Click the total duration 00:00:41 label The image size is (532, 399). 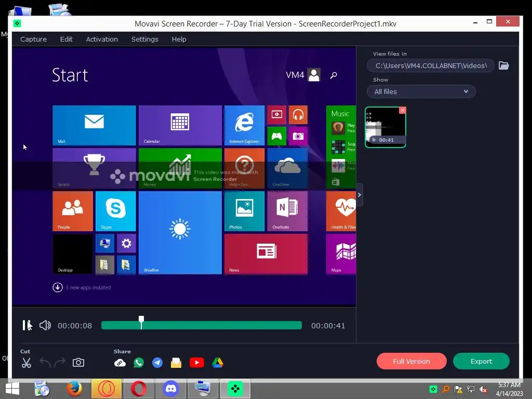point(328,326)
